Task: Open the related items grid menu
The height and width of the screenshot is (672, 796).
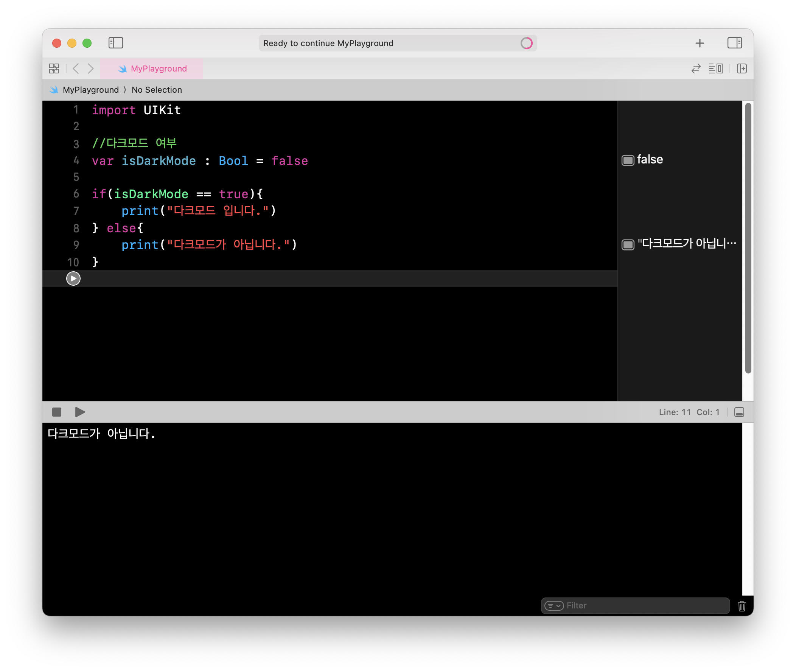Action: [x=54, y=68]
